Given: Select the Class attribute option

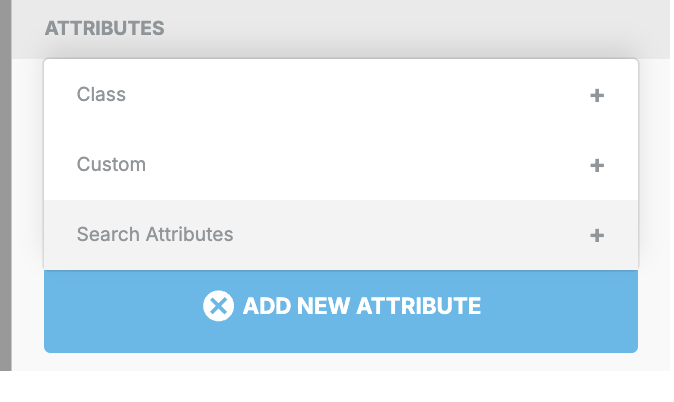Looking at the screenshot, I should 341,95.
